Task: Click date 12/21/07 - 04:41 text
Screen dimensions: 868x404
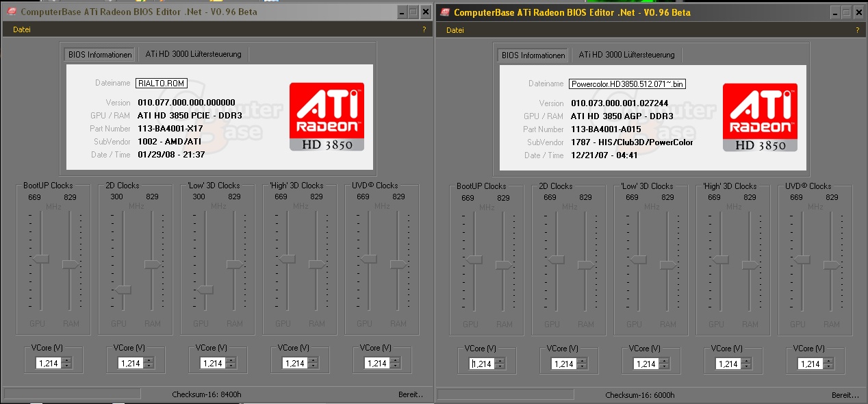Action: point(604,155)
